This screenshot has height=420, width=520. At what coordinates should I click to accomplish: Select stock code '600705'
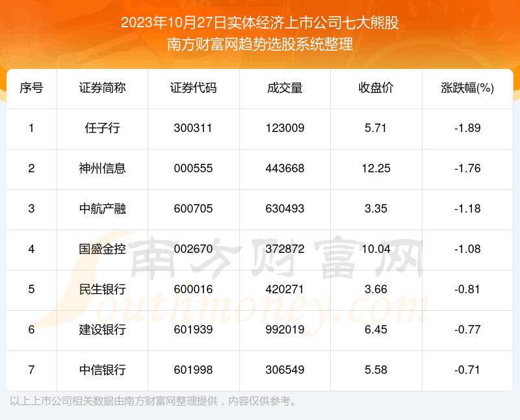tap(193, 209)
